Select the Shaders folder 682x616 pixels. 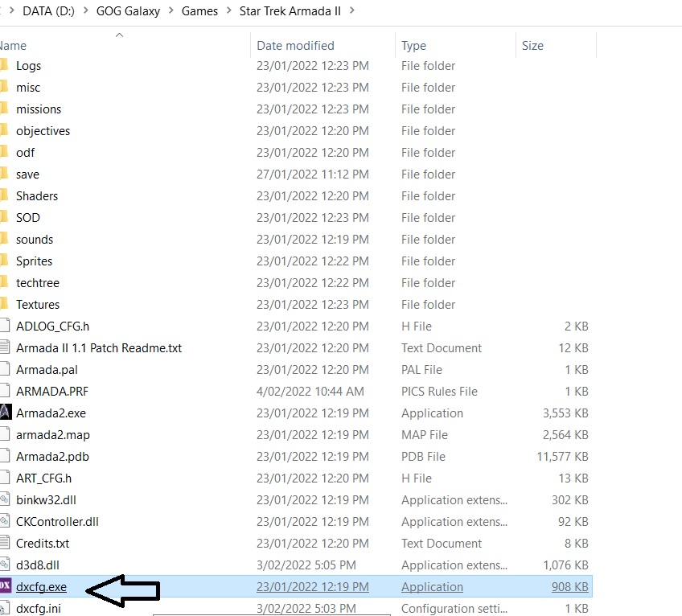(37, 196)
